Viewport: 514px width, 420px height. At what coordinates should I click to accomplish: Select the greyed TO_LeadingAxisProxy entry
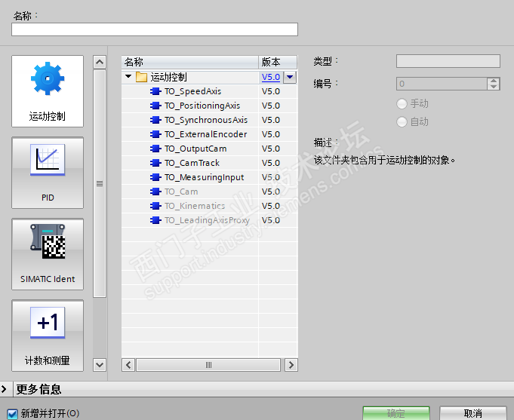pyautogui.click(x=207, y=220)
